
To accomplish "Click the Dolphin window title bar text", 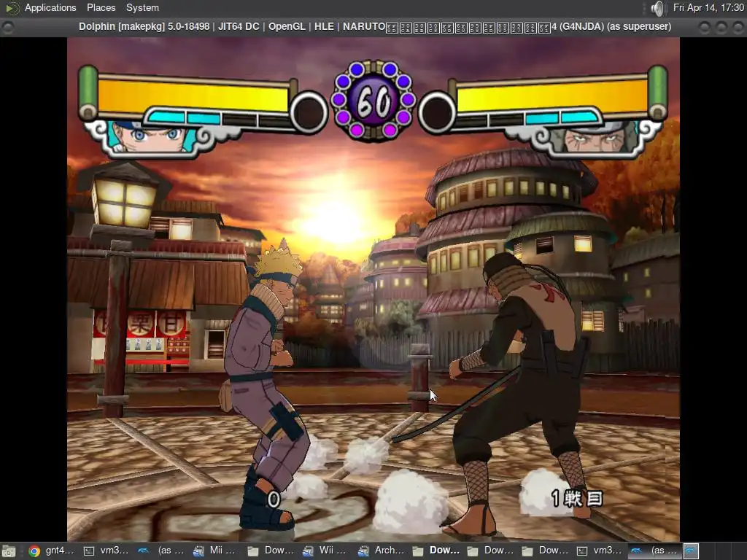I will point(375,27).
